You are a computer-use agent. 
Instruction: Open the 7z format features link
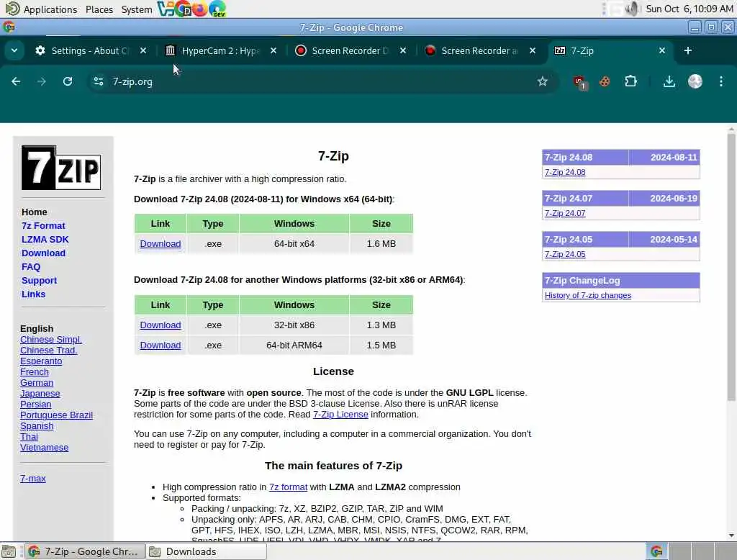click(x=288, y=487)
